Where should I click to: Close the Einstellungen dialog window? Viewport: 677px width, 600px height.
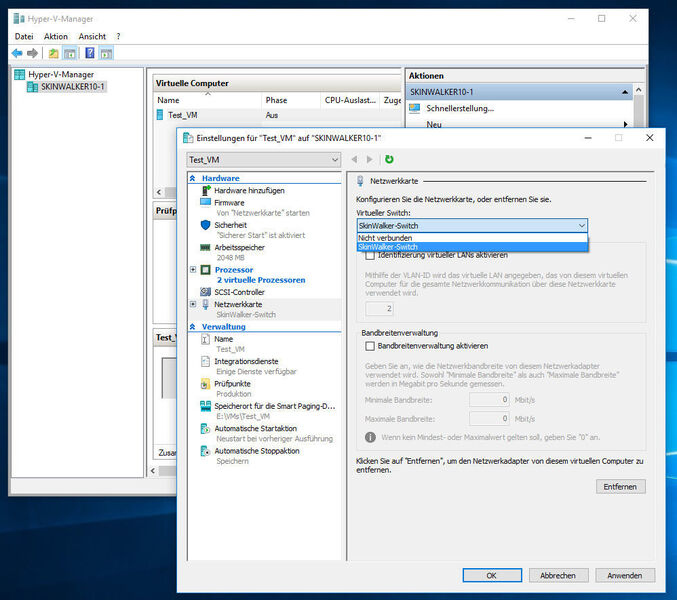click(x=650, y=138)
